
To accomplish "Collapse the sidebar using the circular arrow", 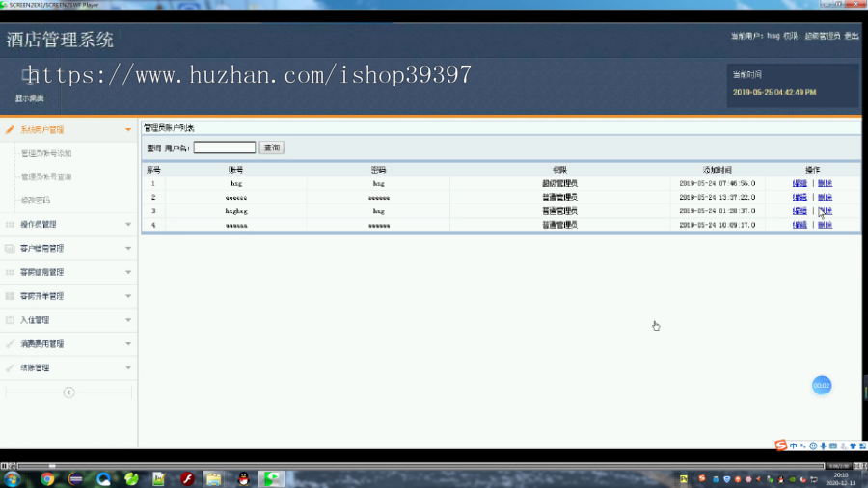I will (x=68, y=393).
